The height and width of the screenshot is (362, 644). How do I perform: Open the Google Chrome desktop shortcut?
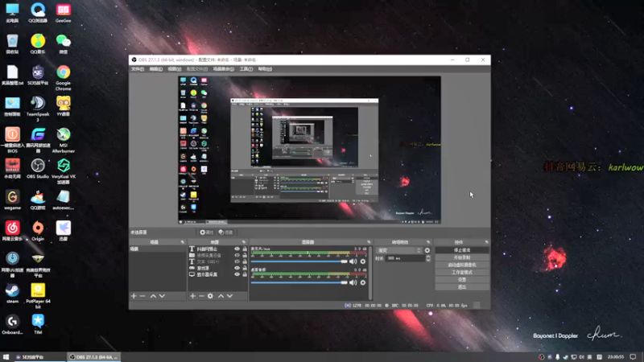point(64,77)
